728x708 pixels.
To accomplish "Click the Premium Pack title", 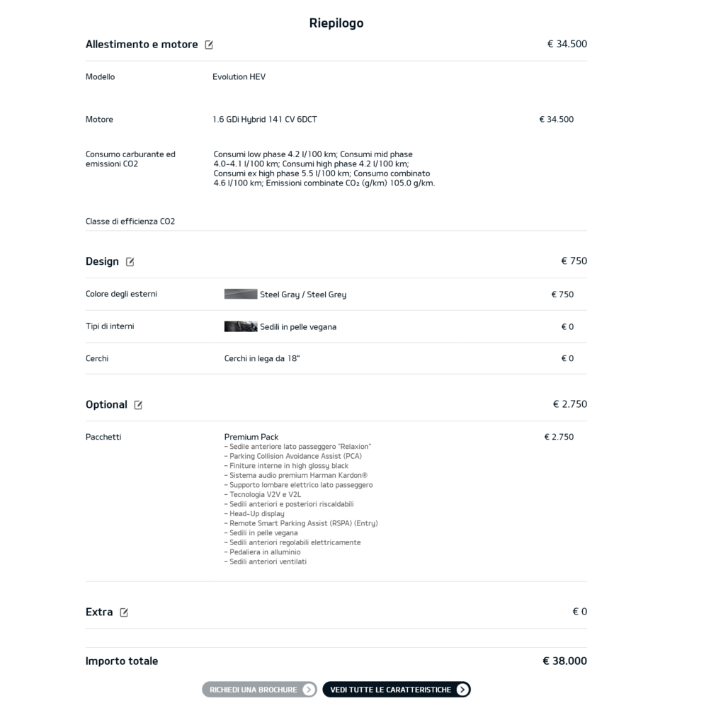I will point(251,437).
